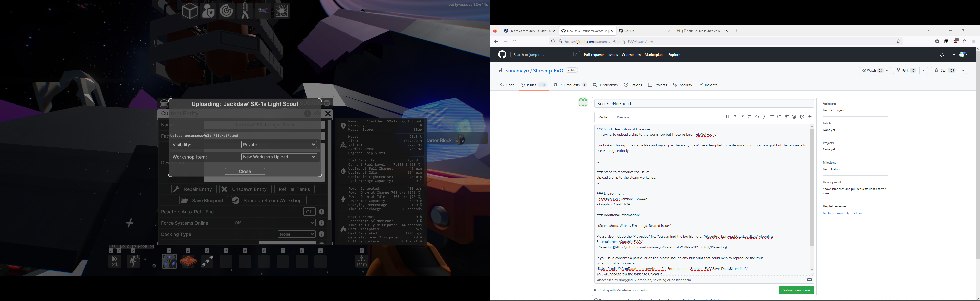The width and height of the screenshot is (980, 301).
Task: Add a numbered list to the issue
Action: point(779,117)
